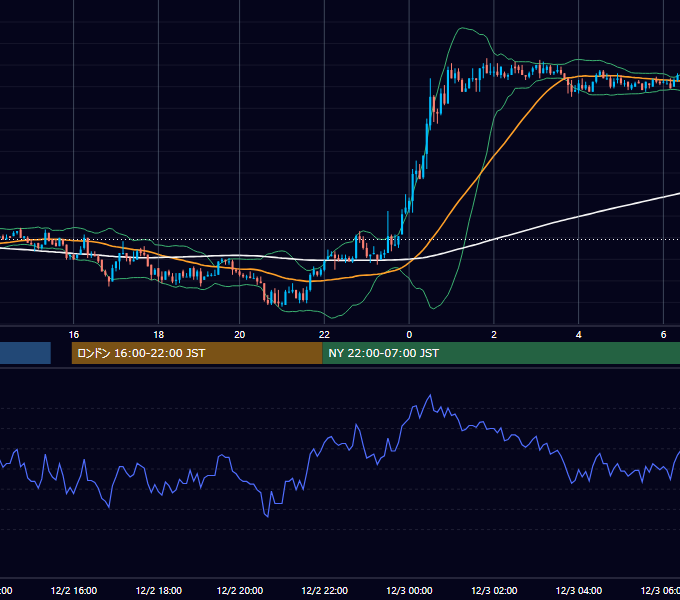
Task: Click the 6 hour label on price chart axis
Action: point(664,335)
